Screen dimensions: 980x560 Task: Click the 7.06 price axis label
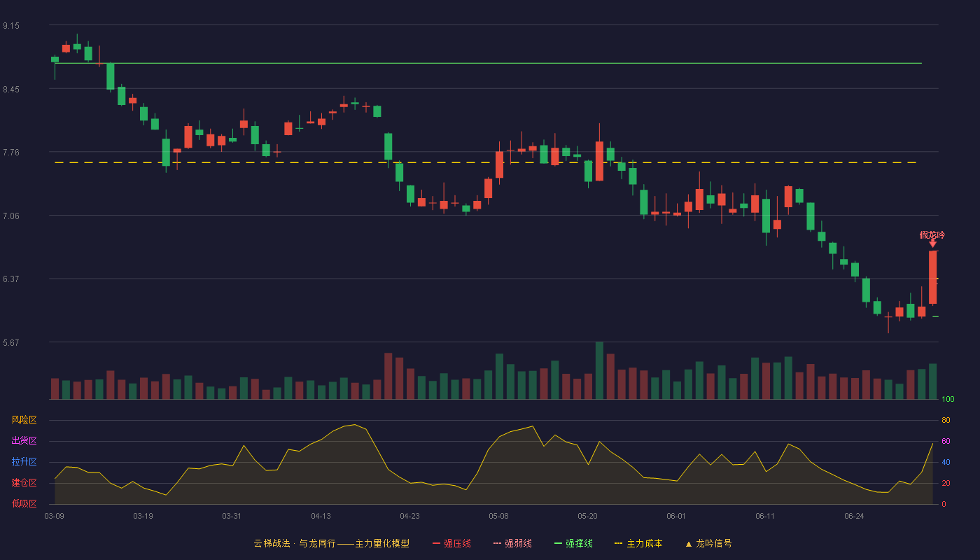pos(11,216)
